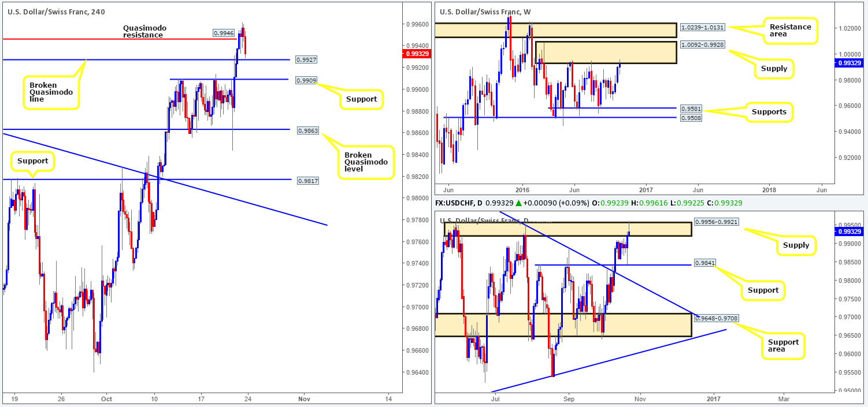Click the 1.0092-0.9928 zone label on the weekly chart

(x=704, y=44)
